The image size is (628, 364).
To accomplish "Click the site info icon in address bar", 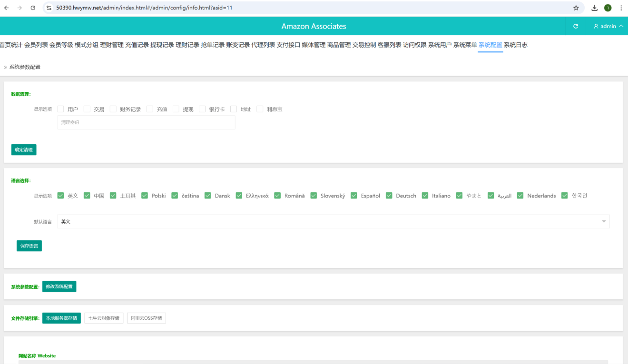I will coord(49,8).
